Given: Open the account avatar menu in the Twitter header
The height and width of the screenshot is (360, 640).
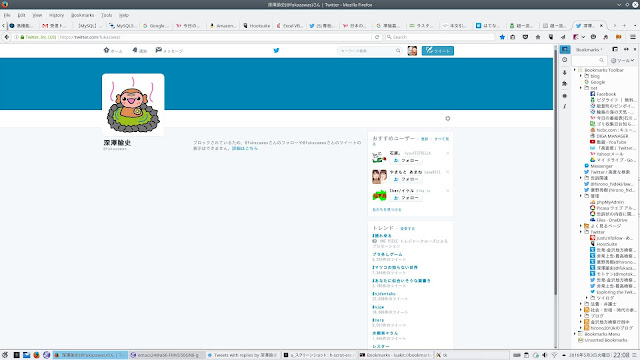Looking at the screenshot, I should pyautogui.click(x=412, y=51).
